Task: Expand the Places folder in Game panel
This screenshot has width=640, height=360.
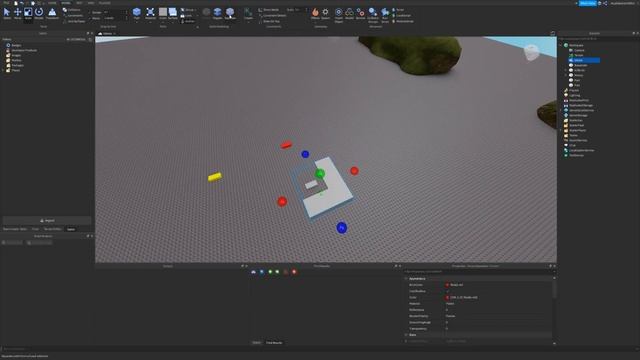Action: (4, 70)
